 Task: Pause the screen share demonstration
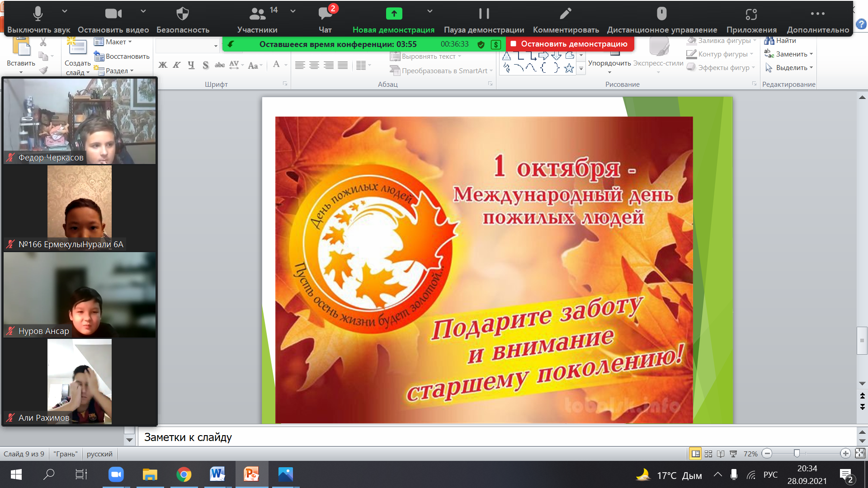coord(484,14)
